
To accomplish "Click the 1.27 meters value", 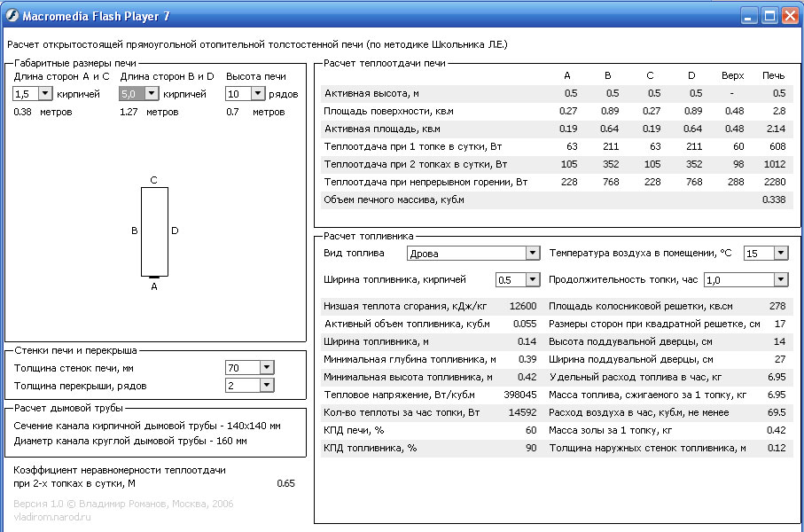I will pos(129,112).
